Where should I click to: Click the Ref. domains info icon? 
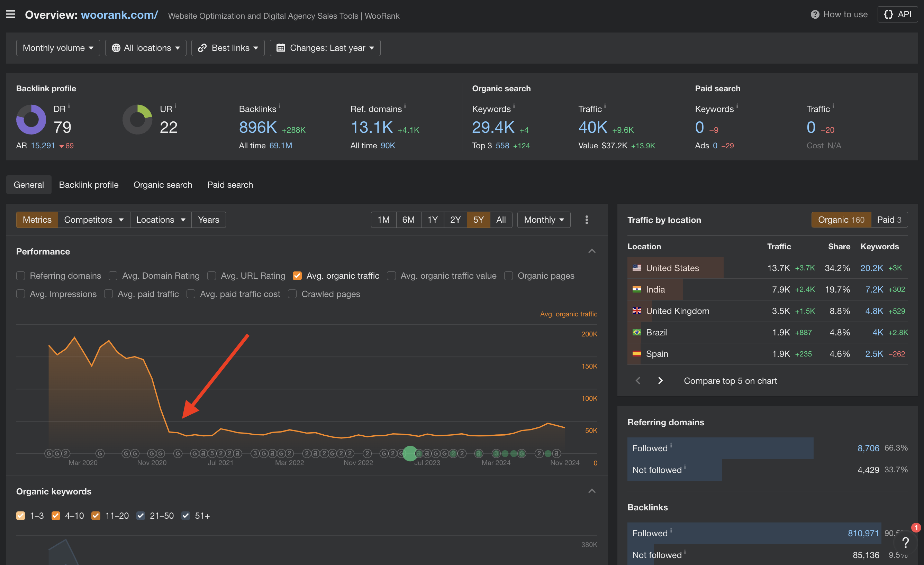coord(405,106)
